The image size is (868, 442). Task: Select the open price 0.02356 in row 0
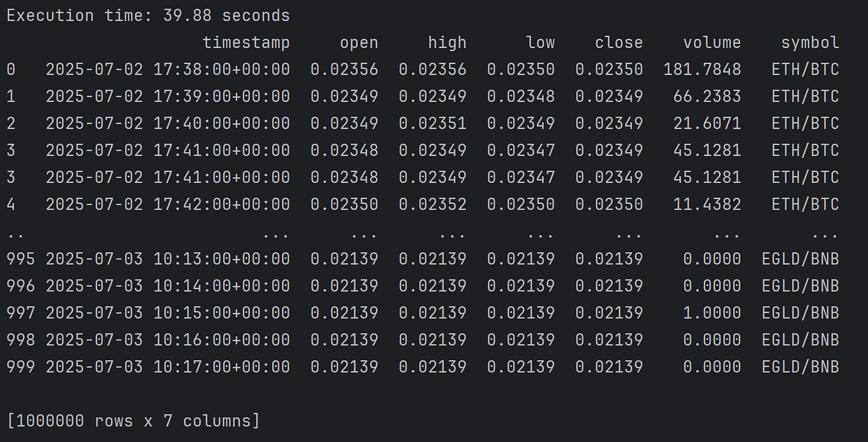pyautogui.click(x=359, y=69)
